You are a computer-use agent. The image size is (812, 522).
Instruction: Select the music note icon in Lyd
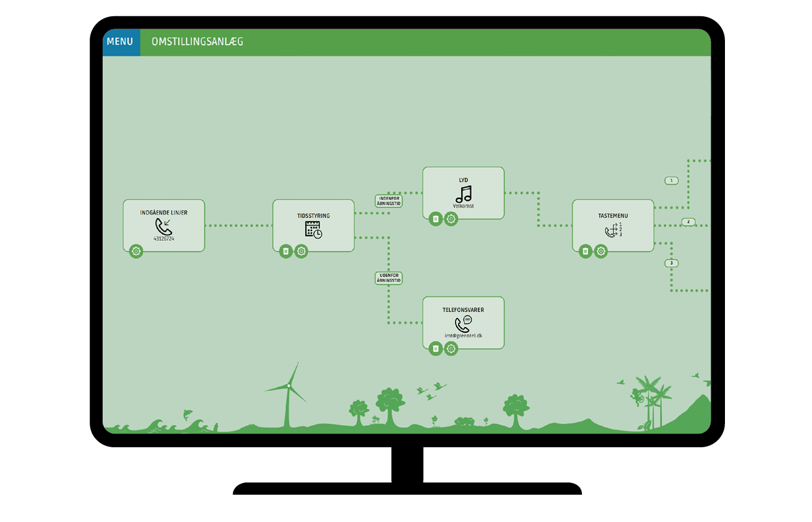pyautogui.click(x=463, y=194)
